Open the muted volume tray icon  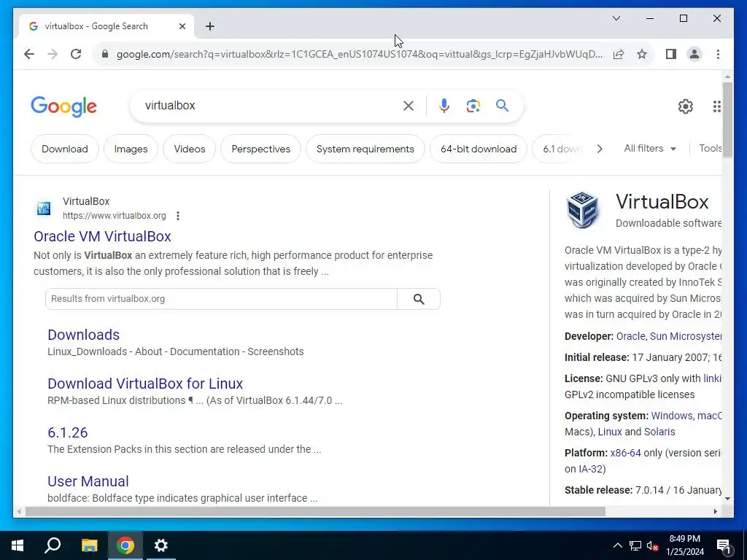pyautogui.click(x=653, y=545)
